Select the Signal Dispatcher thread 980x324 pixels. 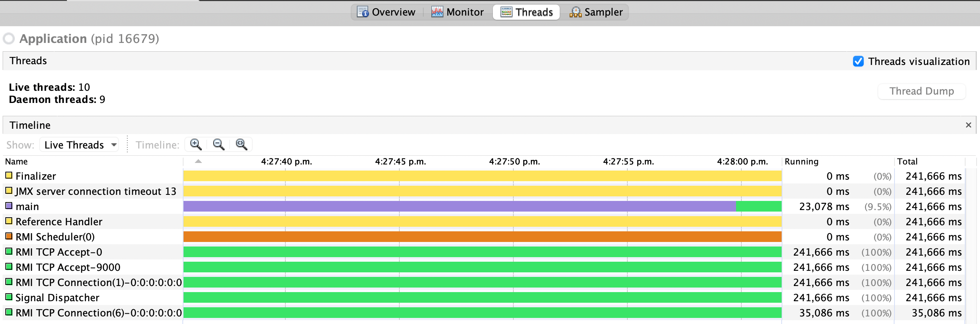[484, 297]
